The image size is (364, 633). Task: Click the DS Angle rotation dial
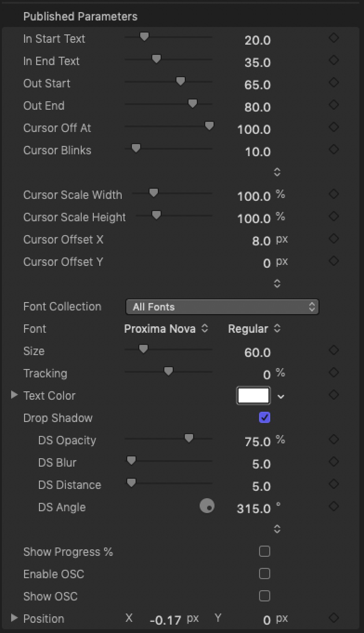tap(207, 506)
